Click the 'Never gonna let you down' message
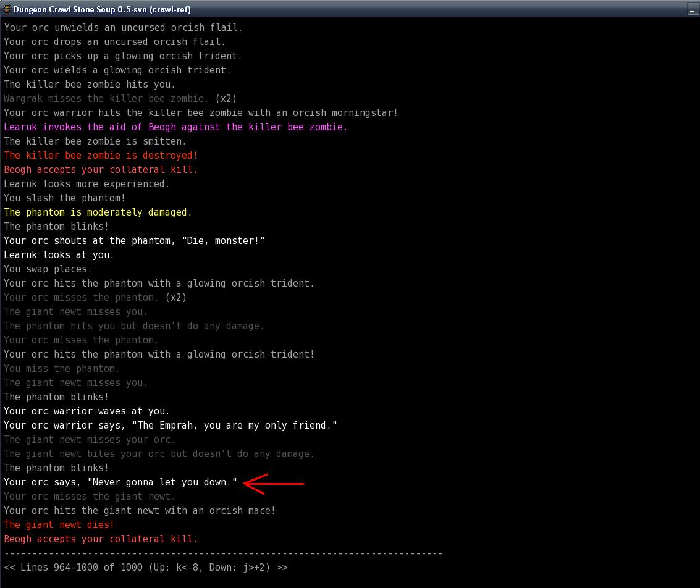 pos(120,482)
